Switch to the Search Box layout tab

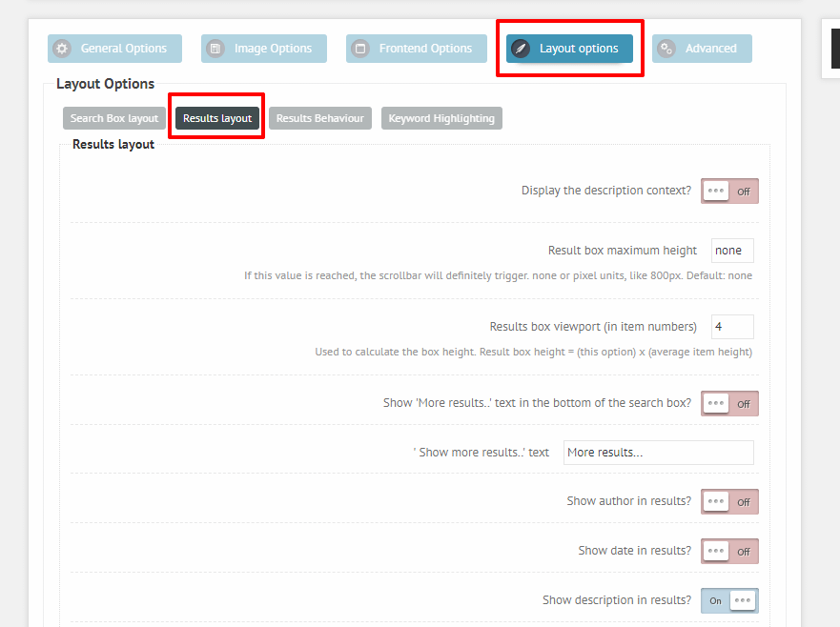pyautogui.click(x=113, y=118)
